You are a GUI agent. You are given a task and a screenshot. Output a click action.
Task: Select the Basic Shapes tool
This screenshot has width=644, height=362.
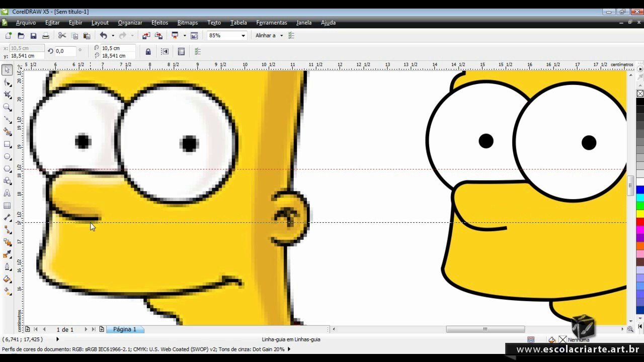point(7,181)
